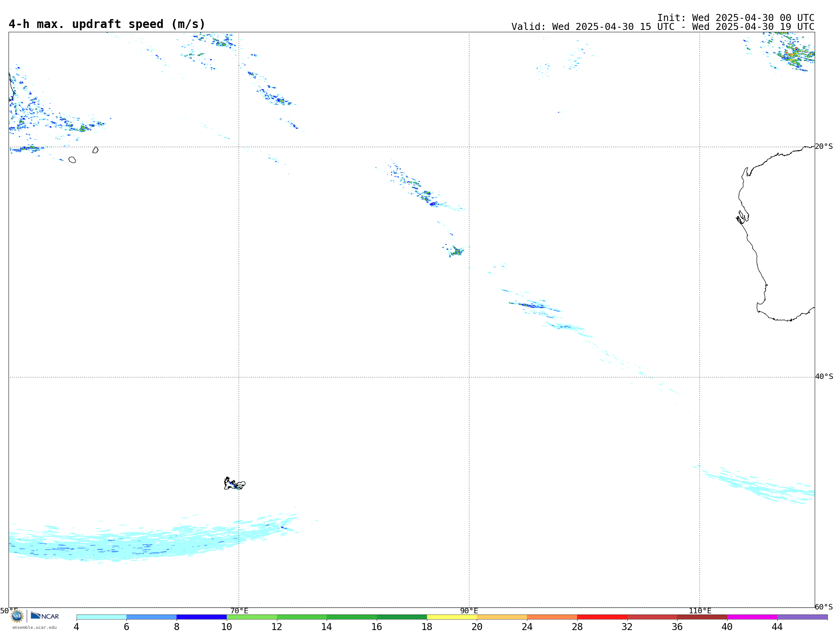Click the 50°E longitude label

click(x=9, y=611)
